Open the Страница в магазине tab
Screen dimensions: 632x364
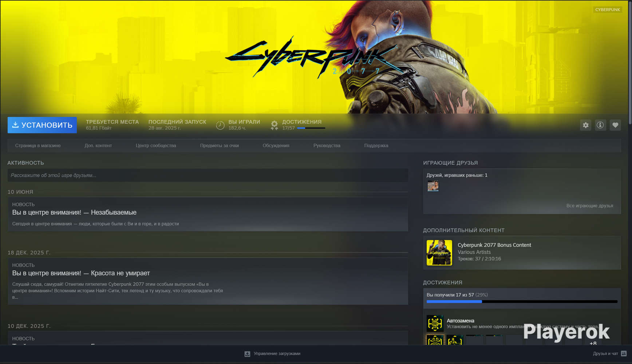(38, 146)
